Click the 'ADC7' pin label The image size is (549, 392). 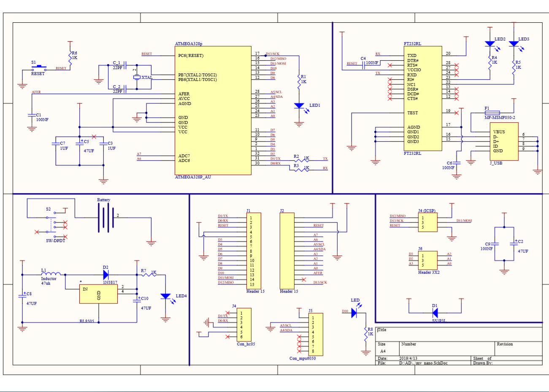point(184,156)
